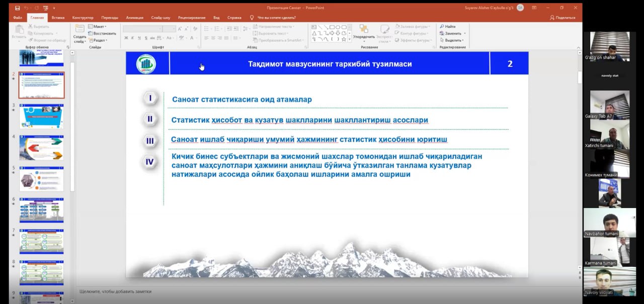The image size is (644, 304).
Task: Click the slide title "Тақдимот мавзусининг таркибий тузилмаси"
Action: [330, 64]
